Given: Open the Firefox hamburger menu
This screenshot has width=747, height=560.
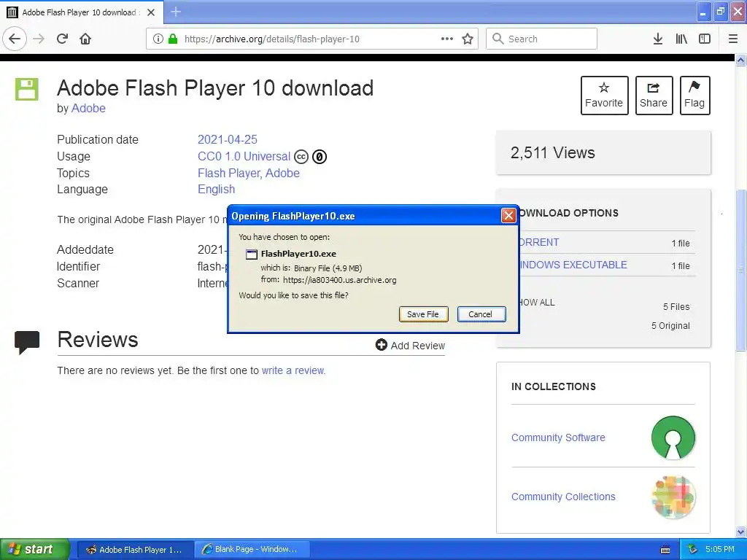Looking at the screenshot, I should click(x=733, y=39).
